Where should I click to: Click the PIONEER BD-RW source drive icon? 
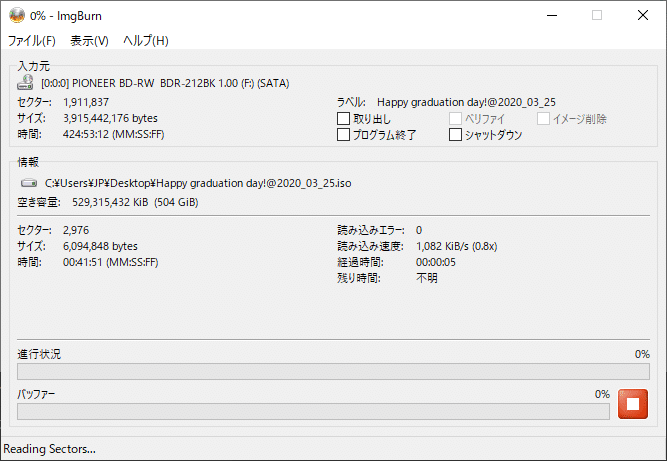pyautogui.click(x=25, y=83)
